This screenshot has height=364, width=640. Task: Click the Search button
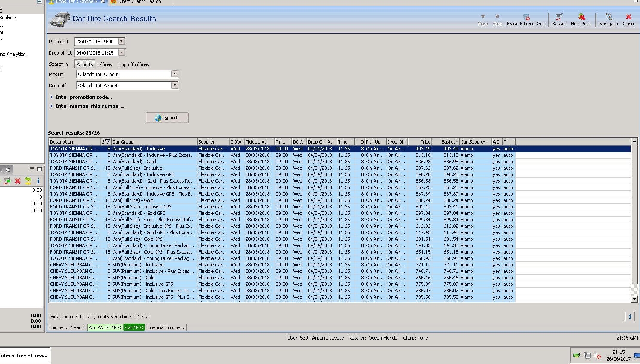click(167, 118)
